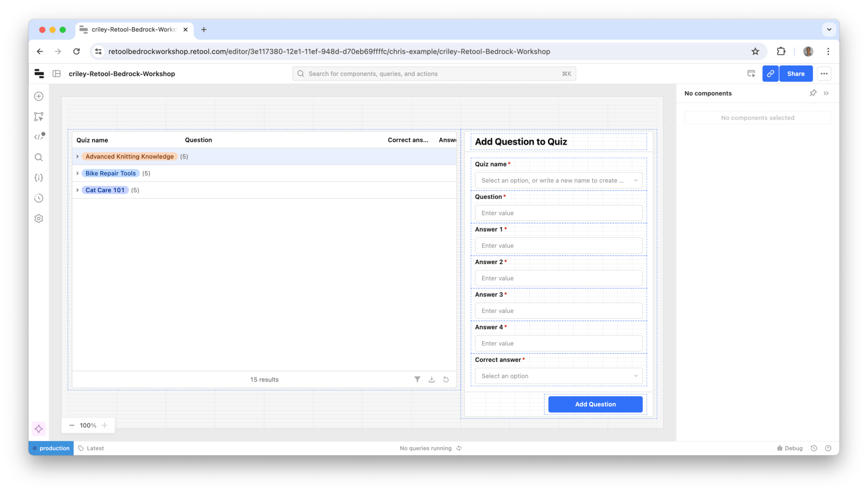Open the AI sparkle assistant icon
Screen dimensions: 868x493
39,429
